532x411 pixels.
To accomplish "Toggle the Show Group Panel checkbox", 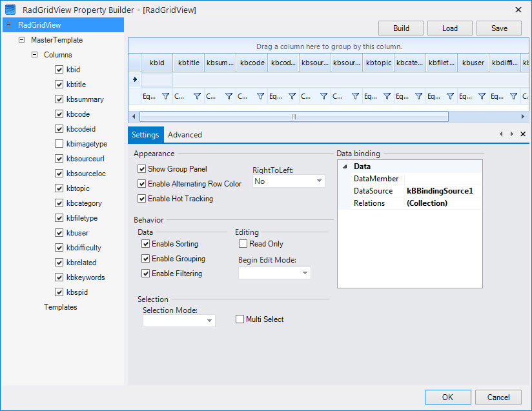I will [x=142, y=169].
